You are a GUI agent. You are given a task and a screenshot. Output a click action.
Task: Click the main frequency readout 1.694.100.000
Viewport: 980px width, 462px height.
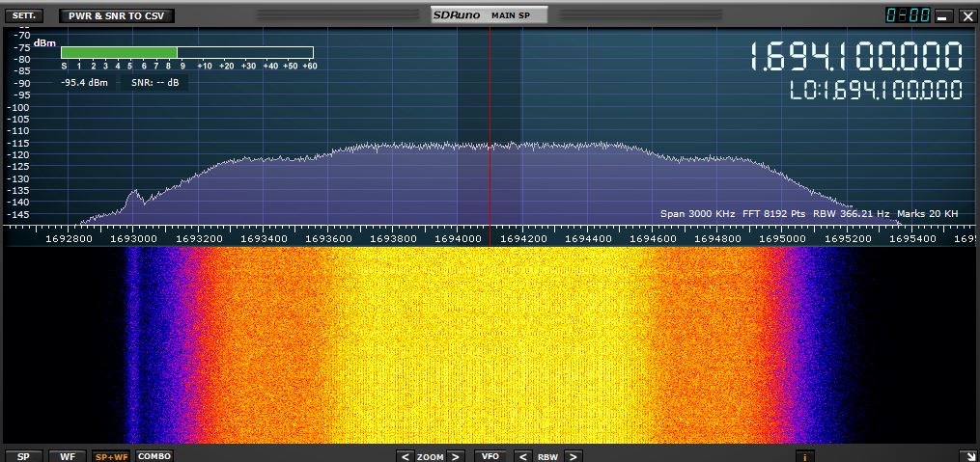pos(855,56)
